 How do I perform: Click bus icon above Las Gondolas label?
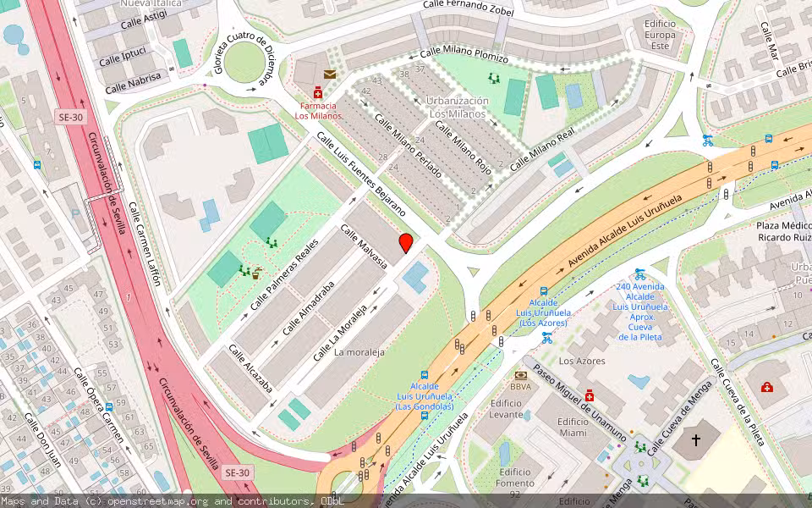click(425, 375)
